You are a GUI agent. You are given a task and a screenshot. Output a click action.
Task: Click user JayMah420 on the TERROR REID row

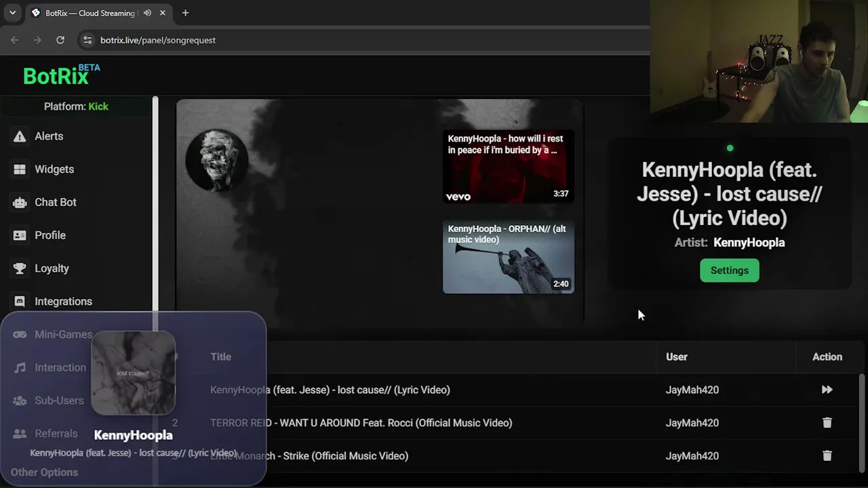pos(692,423)
